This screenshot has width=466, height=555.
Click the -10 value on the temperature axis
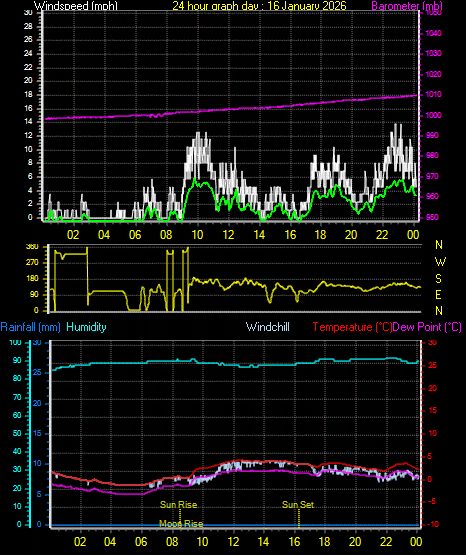coord(433,524)
